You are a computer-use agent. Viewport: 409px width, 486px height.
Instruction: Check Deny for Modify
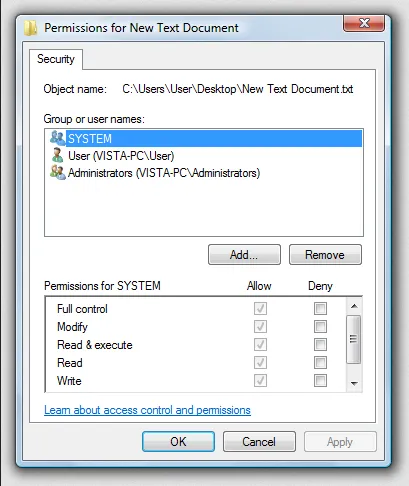point(320,327)
